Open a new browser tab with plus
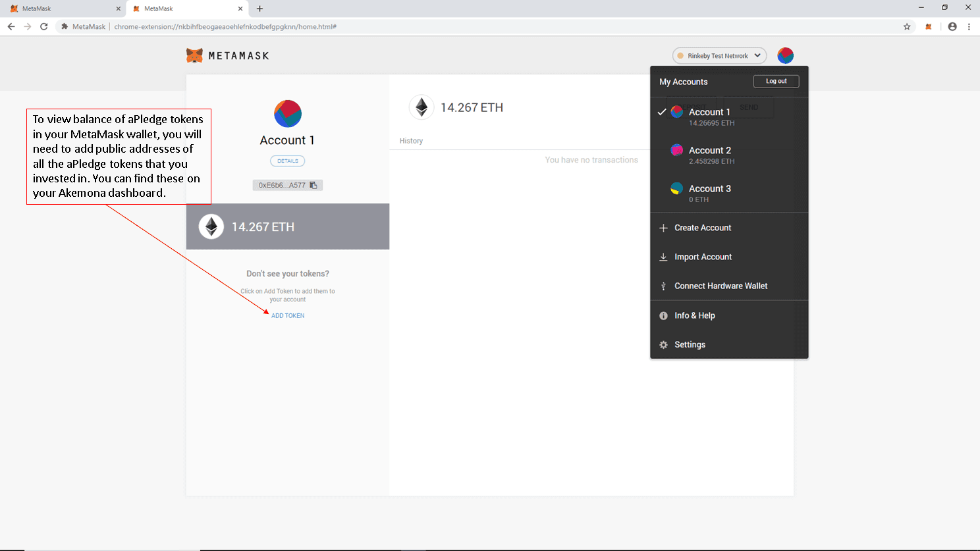Image resolution: width=980 pixels, height=551 pixels. (259, 9)
